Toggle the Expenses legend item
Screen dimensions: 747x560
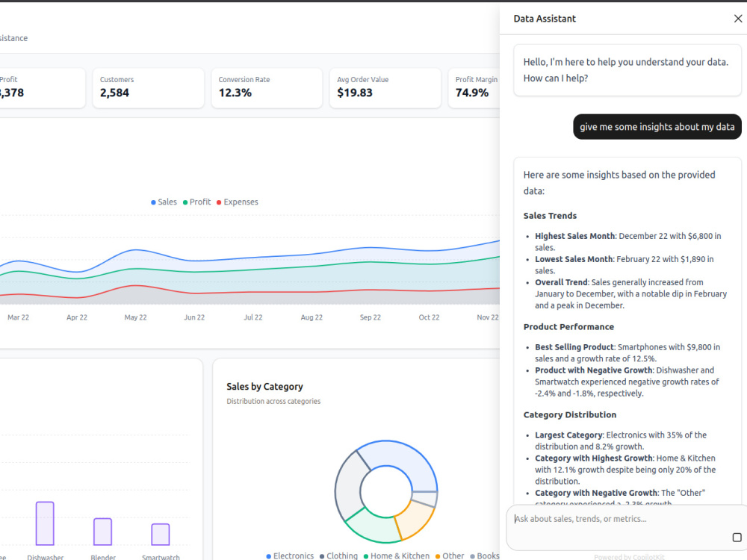[x=238, y=202]
